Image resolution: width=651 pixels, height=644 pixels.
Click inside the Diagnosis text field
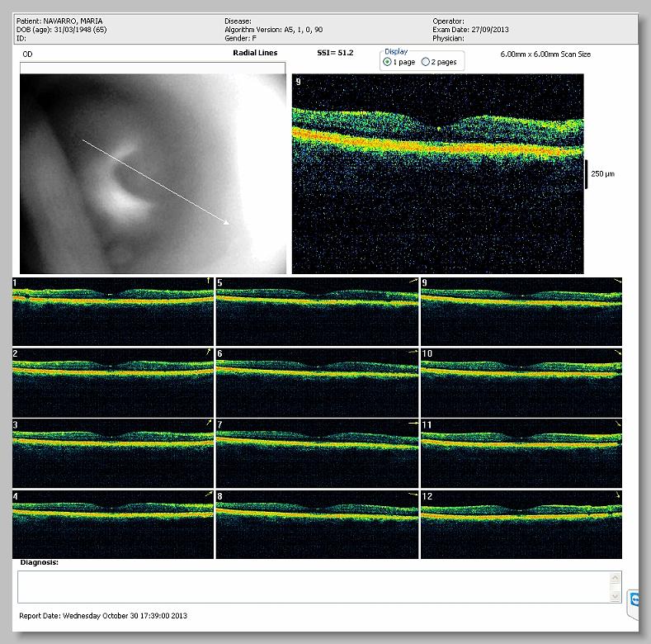[x=314, y=586]
